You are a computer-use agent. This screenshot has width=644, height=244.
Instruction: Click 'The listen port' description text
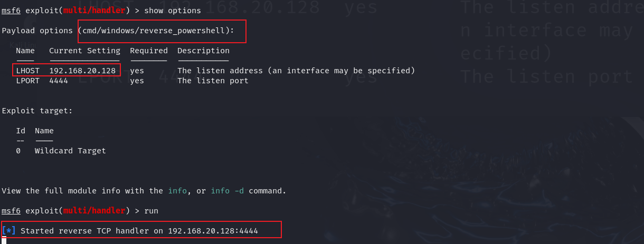213,81
